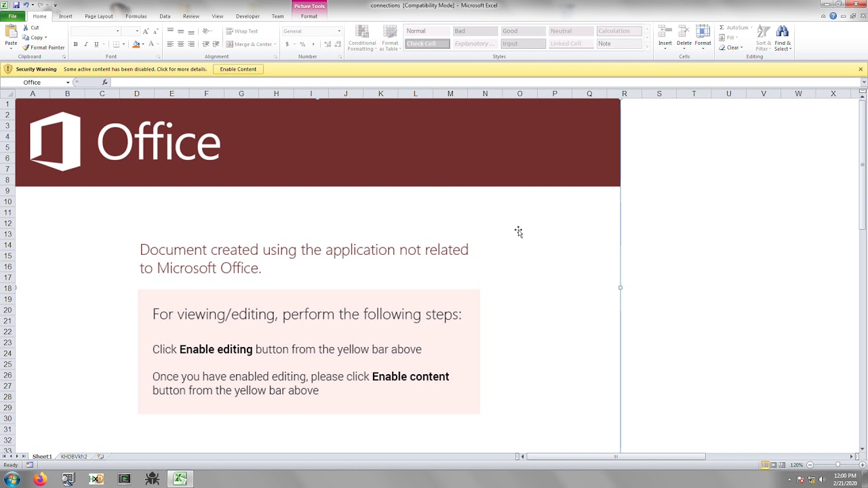Open Picture Tools Format tab
This screenshot has width=868, height=488.
pyautogui.click(x=309, y=16)
